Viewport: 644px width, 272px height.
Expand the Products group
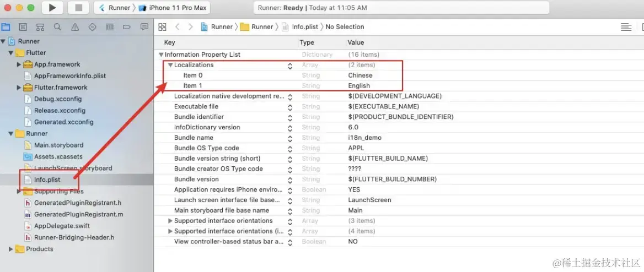10,249
